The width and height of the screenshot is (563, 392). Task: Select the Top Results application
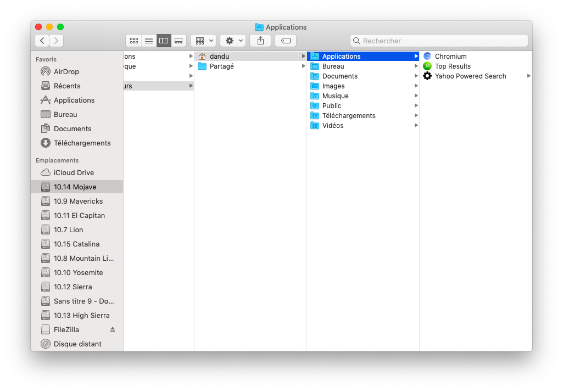(476, 66)
